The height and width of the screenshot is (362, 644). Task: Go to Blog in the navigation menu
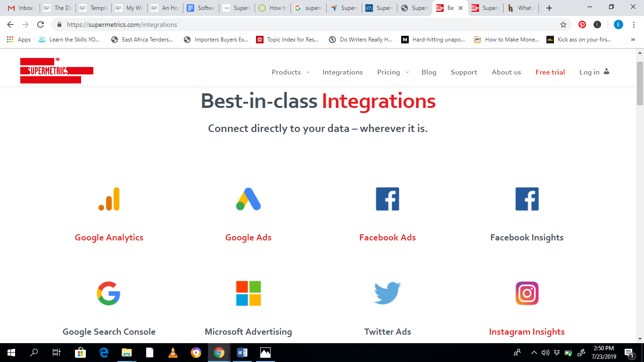pyautogui.click(x=429, y=72)
